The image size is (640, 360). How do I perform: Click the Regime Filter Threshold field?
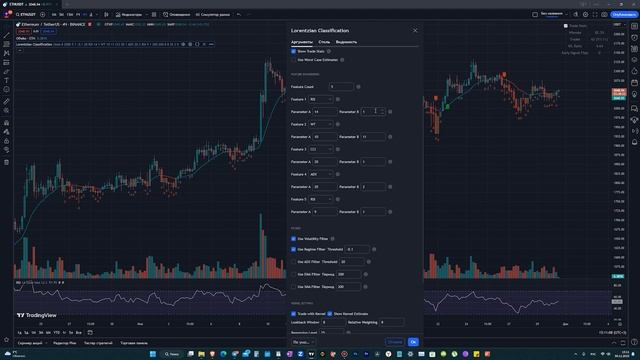click(357, 249)
